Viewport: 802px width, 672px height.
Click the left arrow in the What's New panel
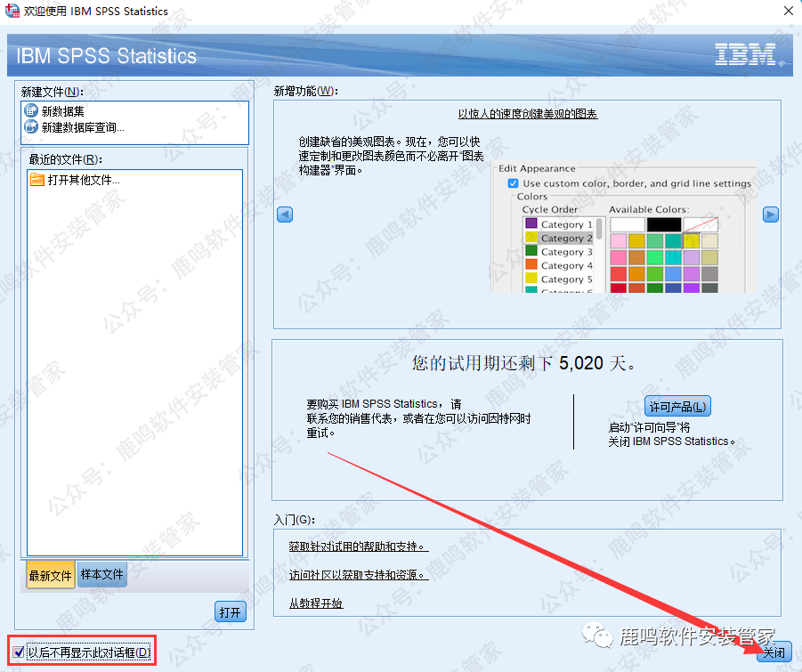[285, 215]
